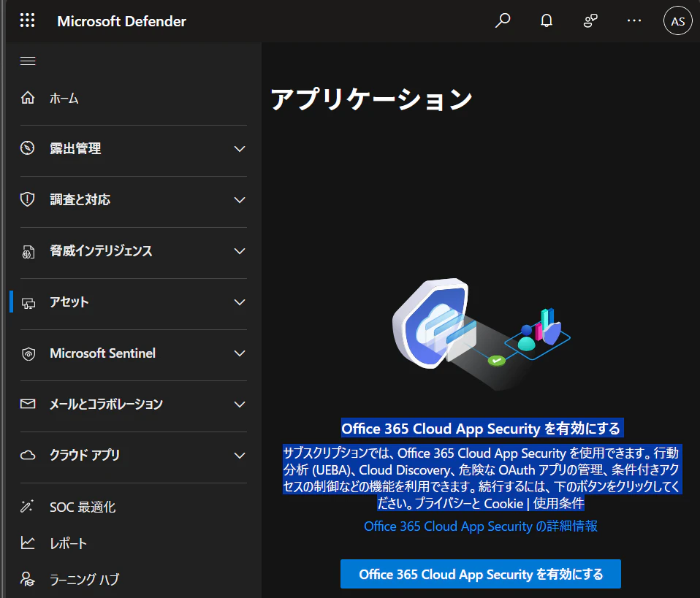Click the SOC 最適化 wand icon
The image size is (700, 598).
(27, 506)
